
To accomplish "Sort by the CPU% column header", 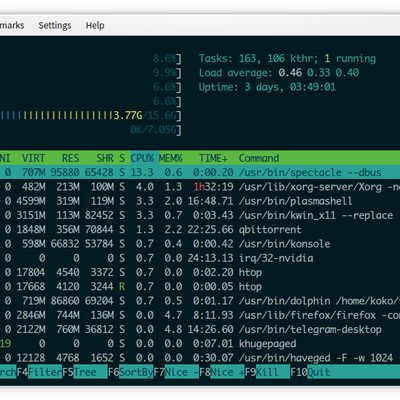I will [142, 158].
